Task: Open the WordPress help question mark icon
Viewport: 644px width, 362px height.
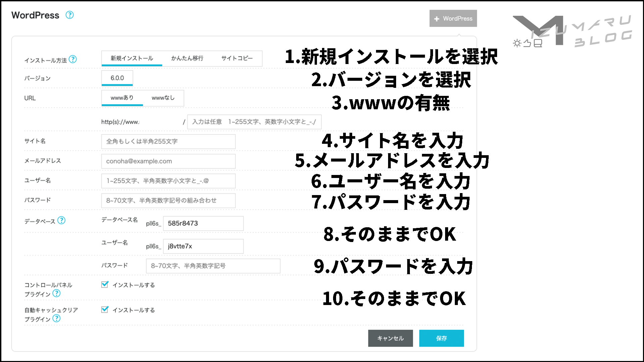Action: point(69,15)
